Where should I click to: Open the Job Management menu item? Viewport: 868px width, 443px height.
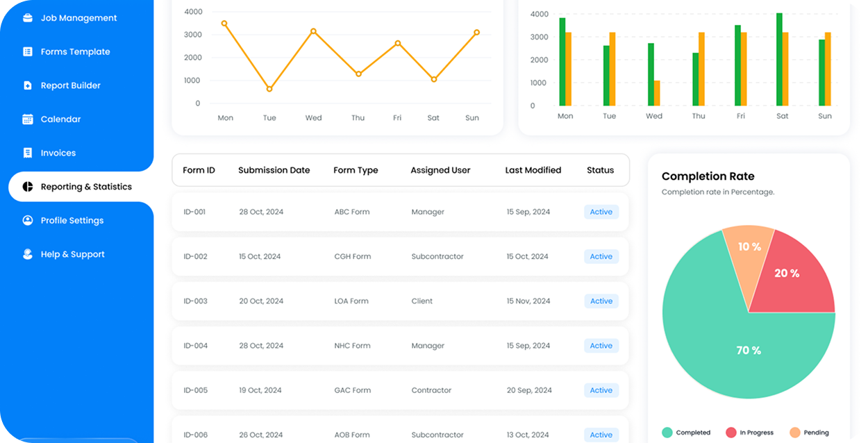[x=78, y=18]
